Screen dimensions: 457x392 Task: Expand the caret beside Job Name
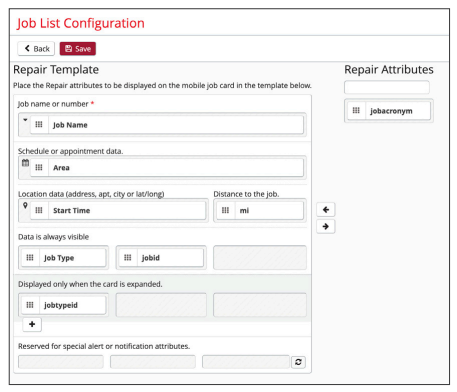pyautogui.click(x=25, y=120)
